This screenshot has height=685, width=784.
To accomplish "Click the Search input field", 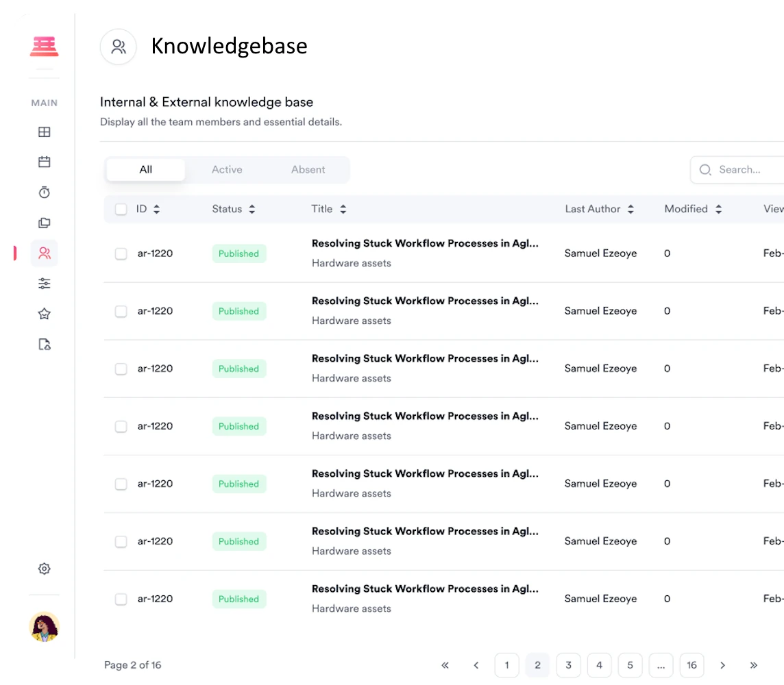I will tap(744, 170).
